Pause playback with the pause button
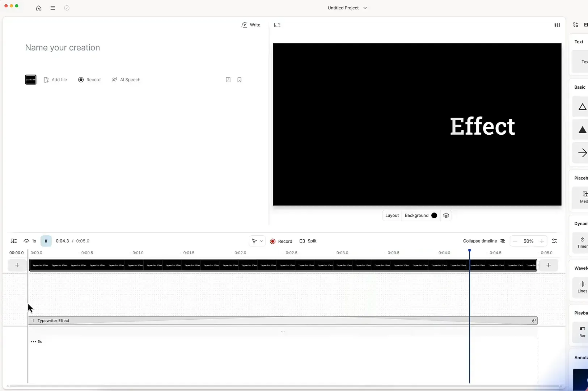 (46, 241)
